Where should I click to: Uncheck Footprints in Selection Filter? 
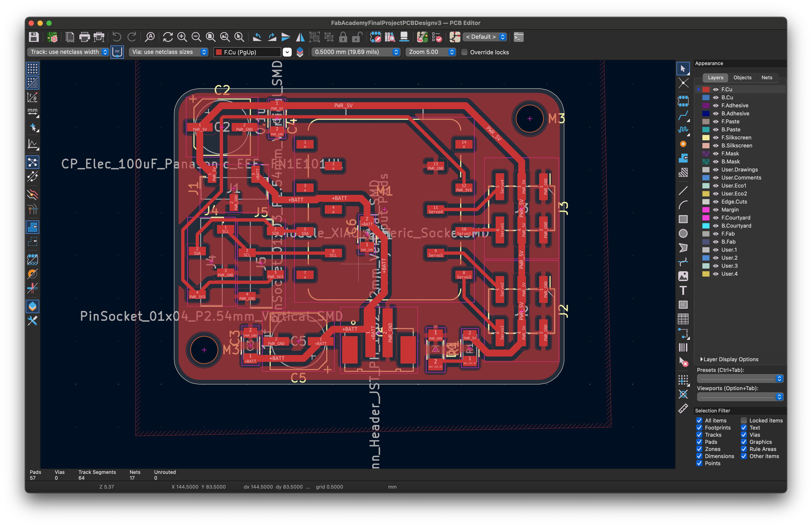pyautogui.click(x=699, y=428)
